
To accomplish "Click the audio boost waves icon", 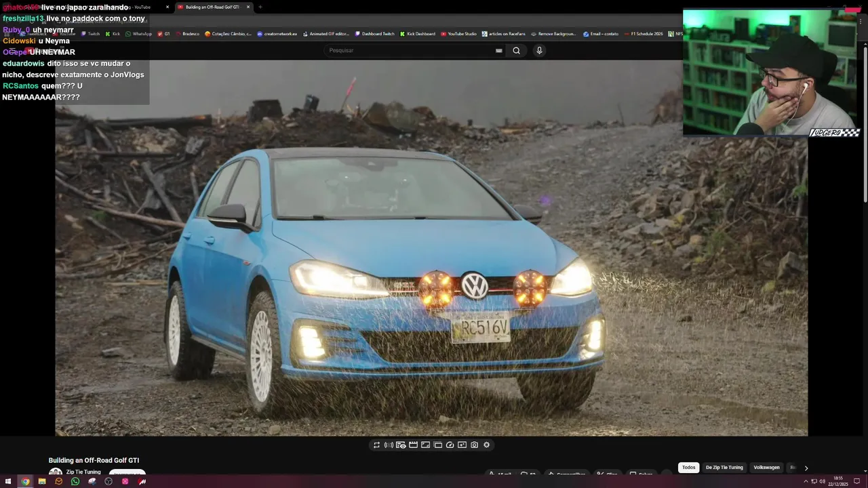I will pos(389,445).
